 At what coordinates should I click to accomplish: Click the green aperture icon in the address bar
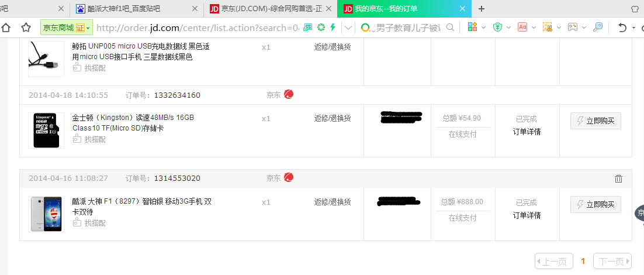pyautogui.click(x=321, y=27)
